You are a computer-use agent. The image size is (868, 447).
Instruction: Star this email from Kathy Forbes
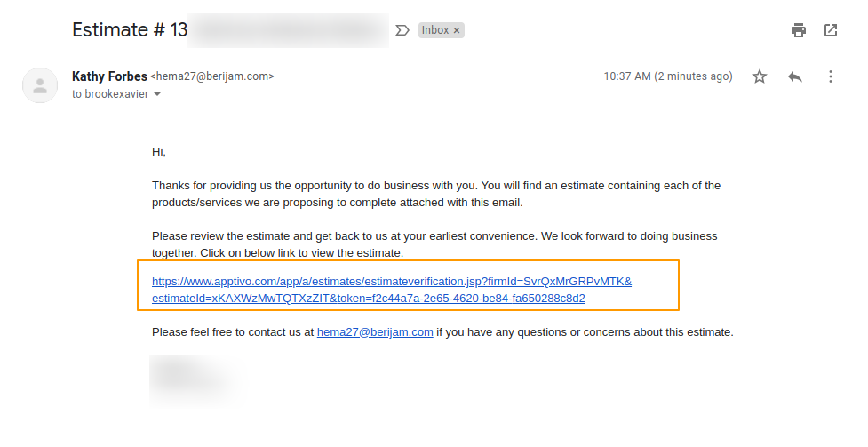point(760,76)
